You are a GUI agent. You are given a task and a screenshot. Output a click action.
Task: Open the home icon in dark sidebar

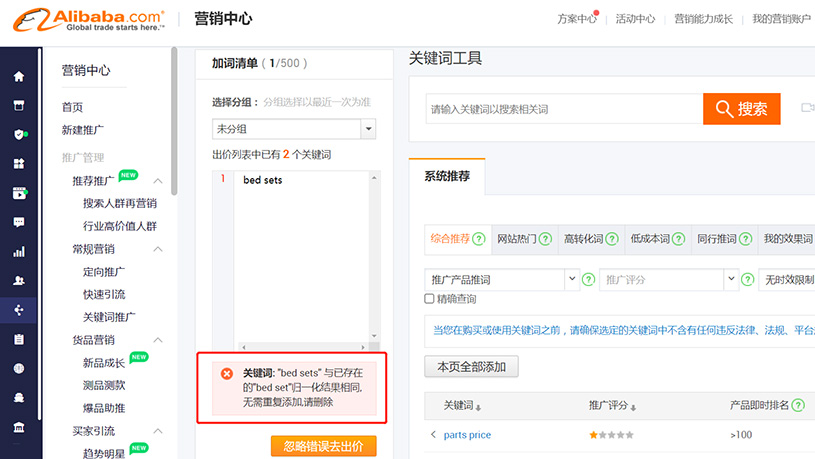pos(19,77)
